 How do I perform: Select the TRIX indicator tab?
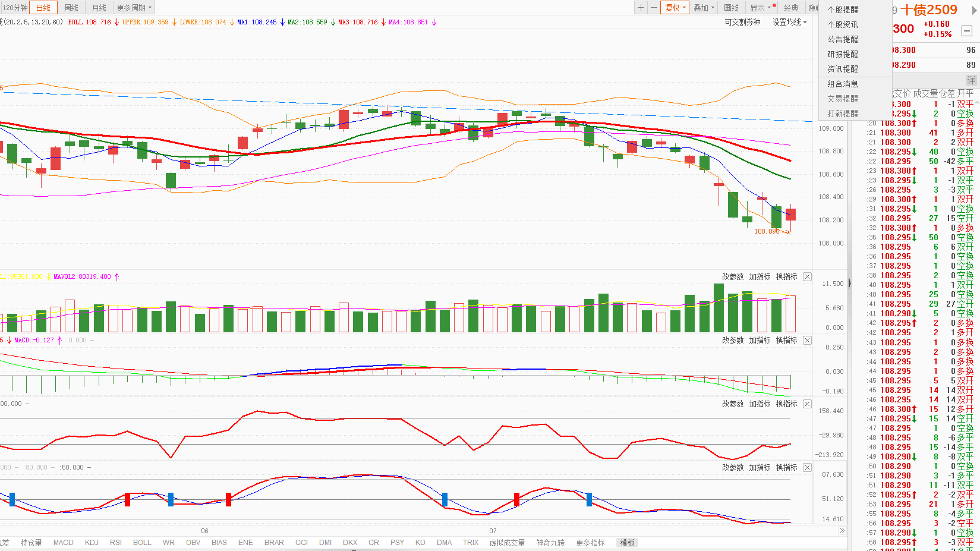click(x=471, y=543)
